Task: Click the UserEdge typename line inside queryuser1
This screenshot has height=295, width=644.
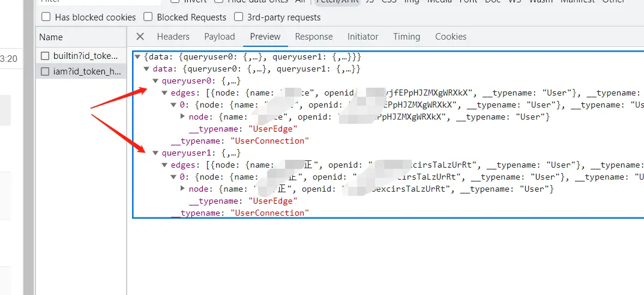Action: click(243, 201)
